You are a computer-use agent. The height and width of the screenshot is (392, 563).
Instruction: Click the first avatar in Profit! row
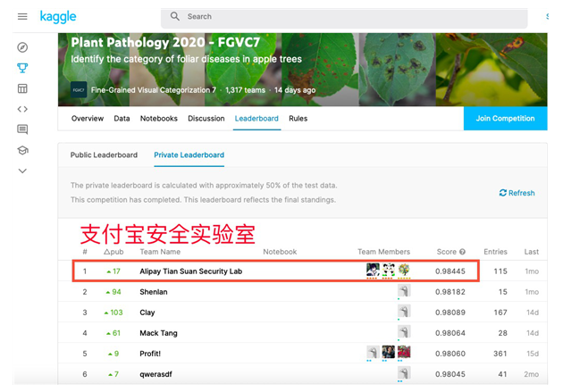click(373, 353)
